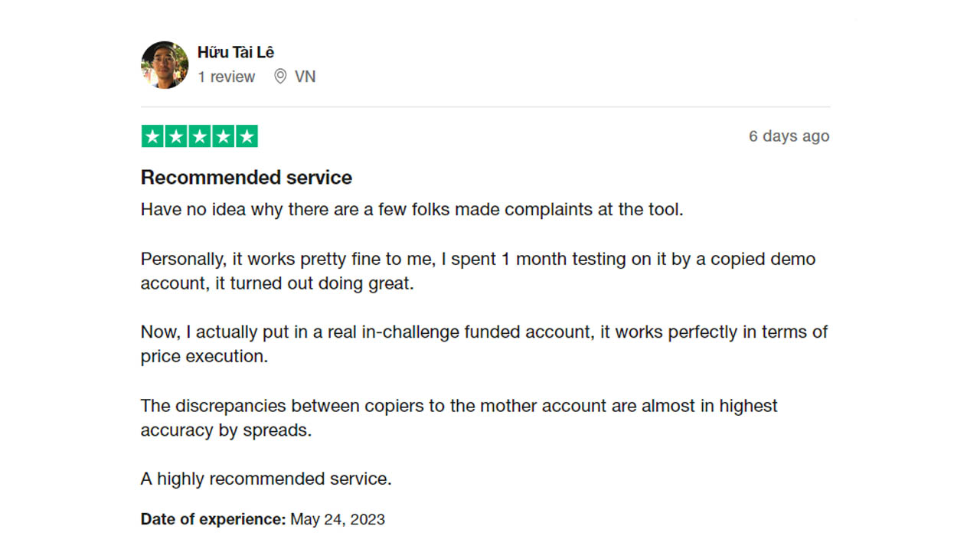Click the date "May 24, 2023"

point(338,519)
